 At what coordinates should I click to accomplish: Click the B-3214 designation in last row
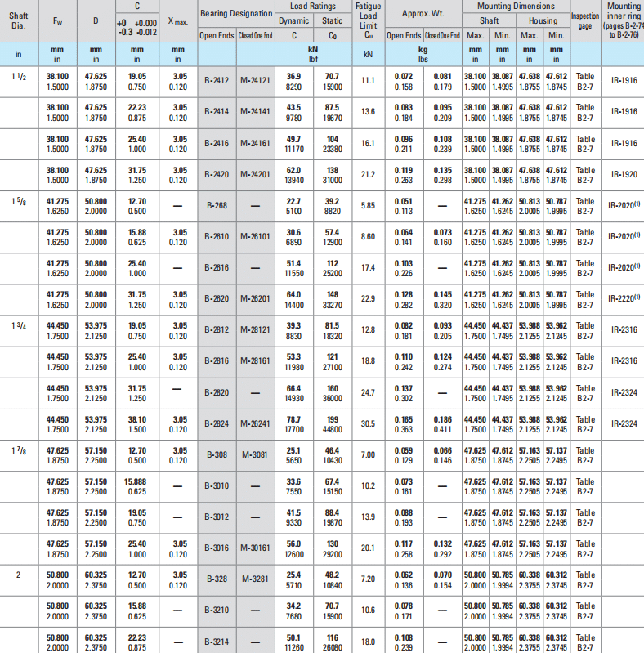tap(217, 641)
